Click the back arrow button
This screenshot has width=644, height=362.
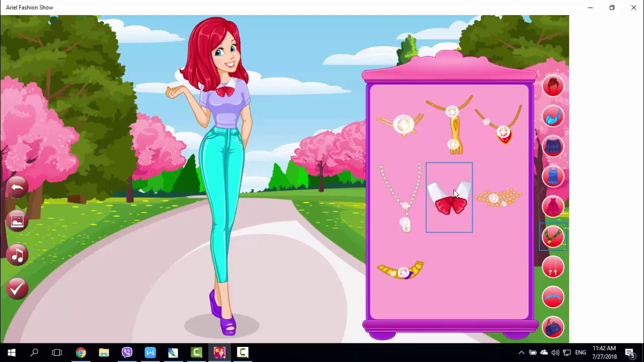tap(17, 188)
